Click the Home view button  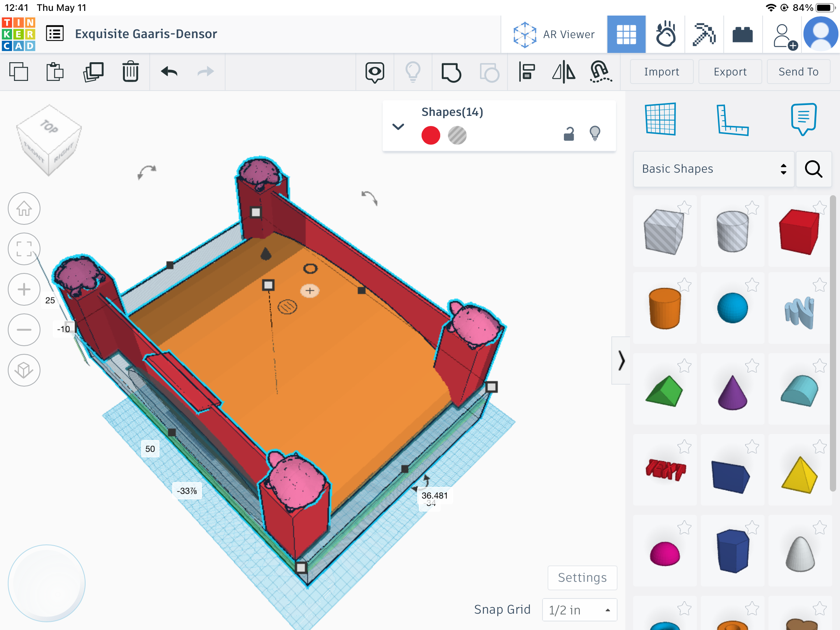24,209
